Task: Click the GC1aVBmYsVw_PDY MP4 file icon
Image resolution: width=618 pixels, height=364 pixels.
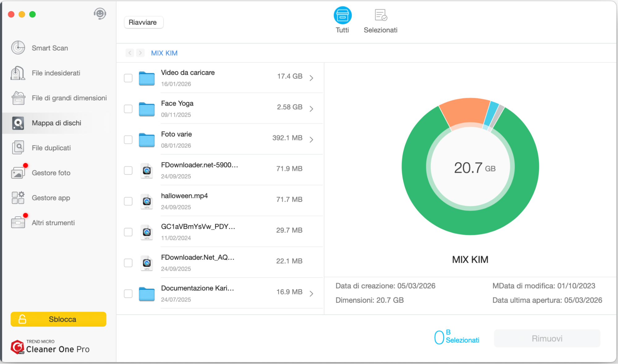Action: point(147,232)
